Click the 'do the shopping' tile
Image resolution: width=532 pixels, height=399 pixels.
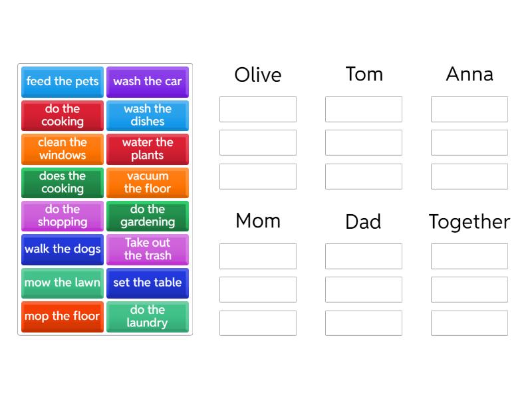pyautogui.click(x=62, y=215)
